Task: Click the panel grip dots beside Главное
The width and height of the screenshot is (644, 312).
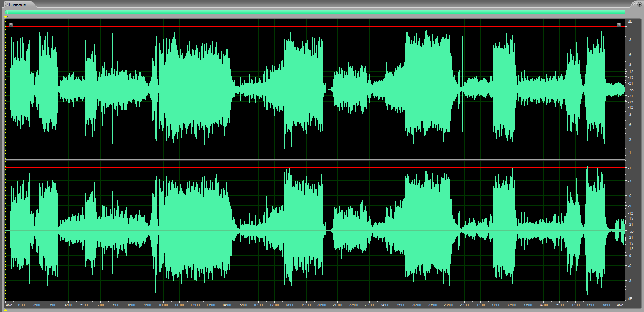Action: pyautogui.click(x=6, y=4)
